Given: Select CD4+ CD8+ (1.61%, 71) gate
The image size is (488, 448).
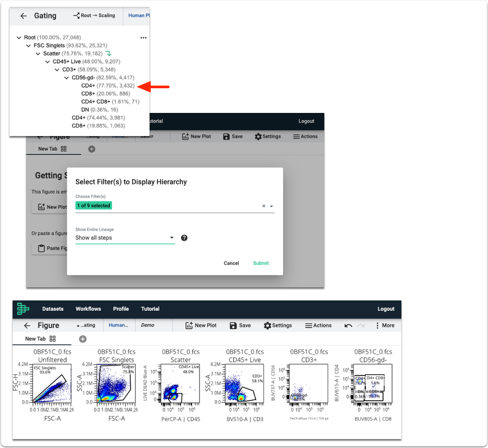Looking at the screenshot, I should [x=110, y=102].
